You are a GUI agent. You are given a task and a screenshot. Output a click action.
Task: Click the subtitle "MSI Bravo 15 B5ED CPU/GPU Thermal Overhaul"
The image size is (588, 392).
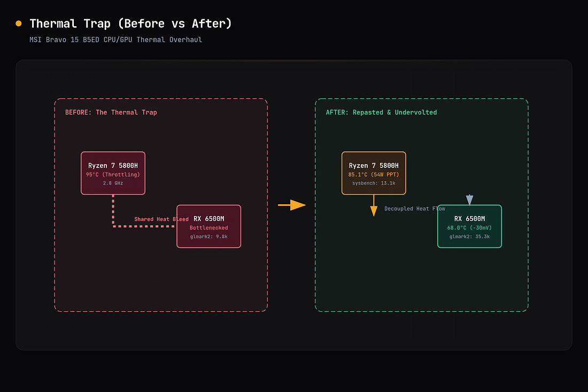click(115, 40)
